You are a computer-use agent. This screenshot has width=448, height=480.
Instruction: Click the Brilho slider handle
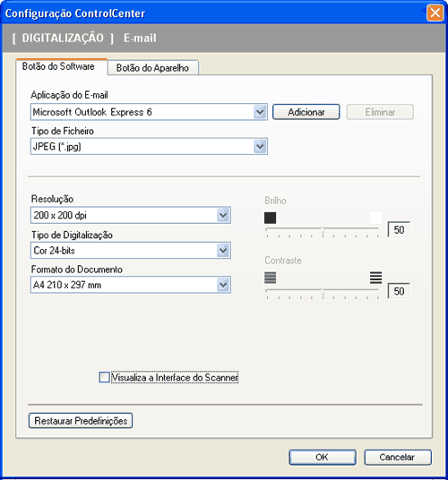pos(323,231)
